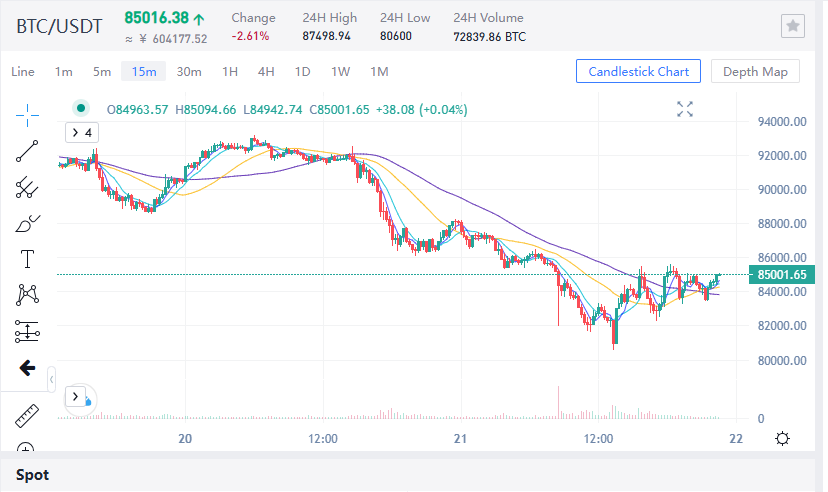Select the 30m interval
The image size is (828, 492).
(189, 71)
